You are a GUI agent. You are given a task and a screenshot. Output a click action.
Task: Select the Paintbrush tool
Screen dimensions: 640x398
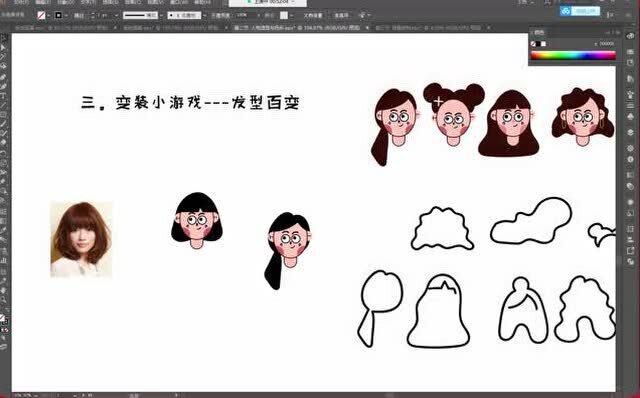[x=4, y=125]
